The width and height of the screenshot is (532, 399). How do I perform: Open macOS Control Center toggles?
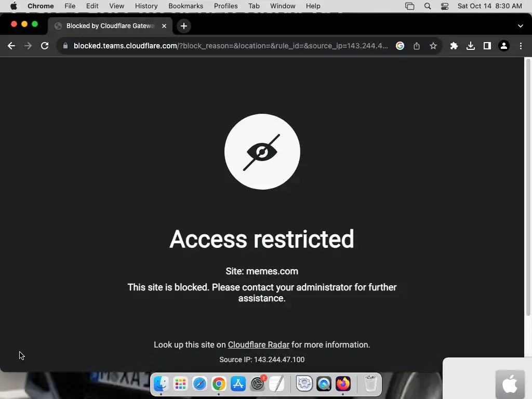445,6
